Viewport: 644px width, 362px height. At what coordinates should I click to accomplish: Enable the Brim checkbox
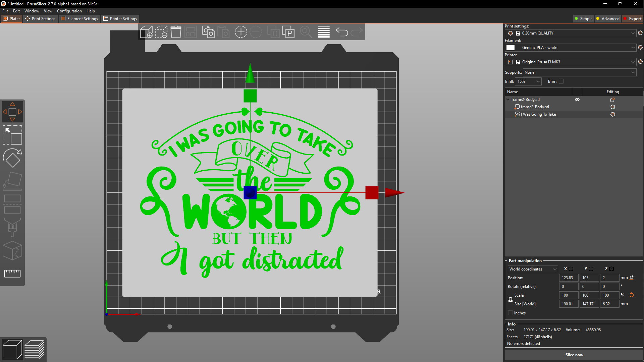(x=561, y=81)
